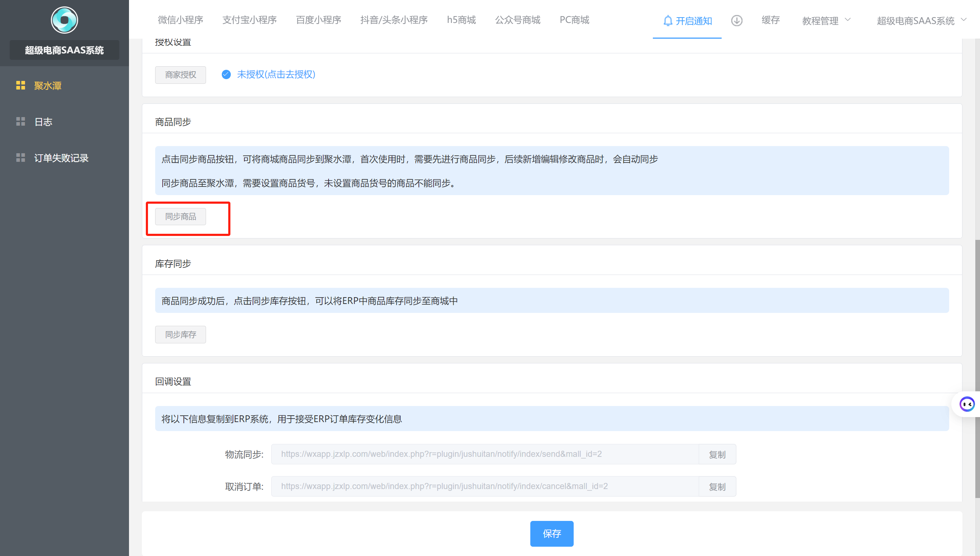
Task: Click the download circle icon in the header
Action: click(x=737, y=21)
